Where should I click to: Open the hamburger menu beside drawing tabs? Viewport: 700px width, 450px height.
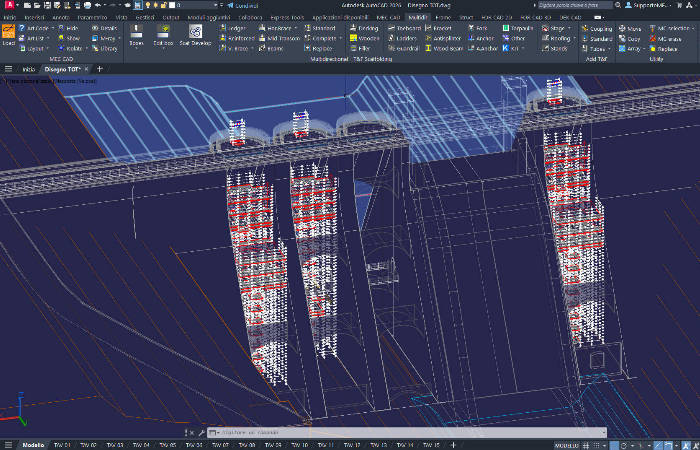pyautogui.click(x=8, y=69)
